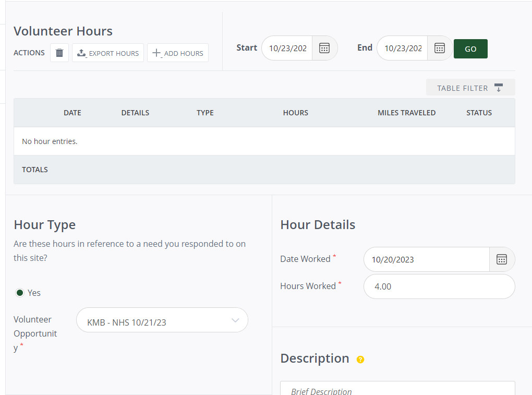
Task: Click the Brief Description text box
Action: click(397, 389)
